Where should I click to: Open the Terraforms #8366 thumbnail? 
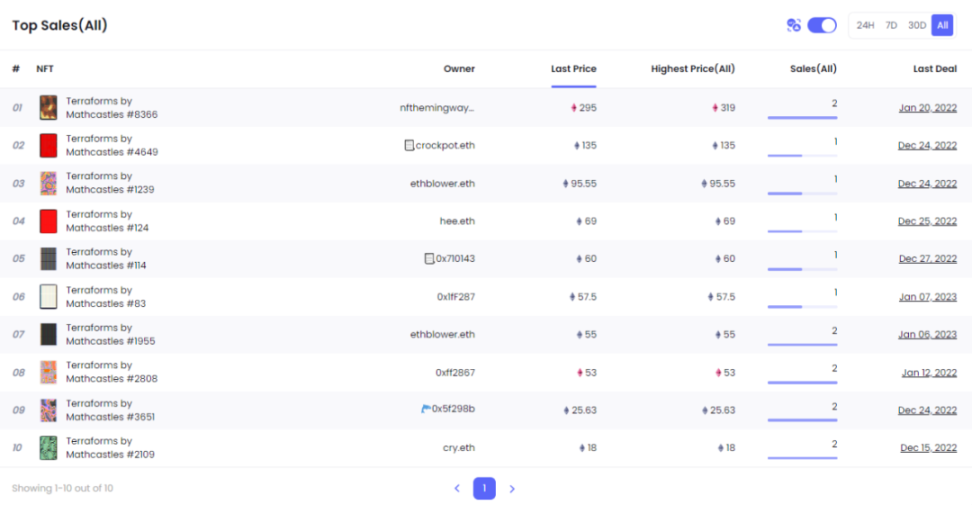point(48,108)
